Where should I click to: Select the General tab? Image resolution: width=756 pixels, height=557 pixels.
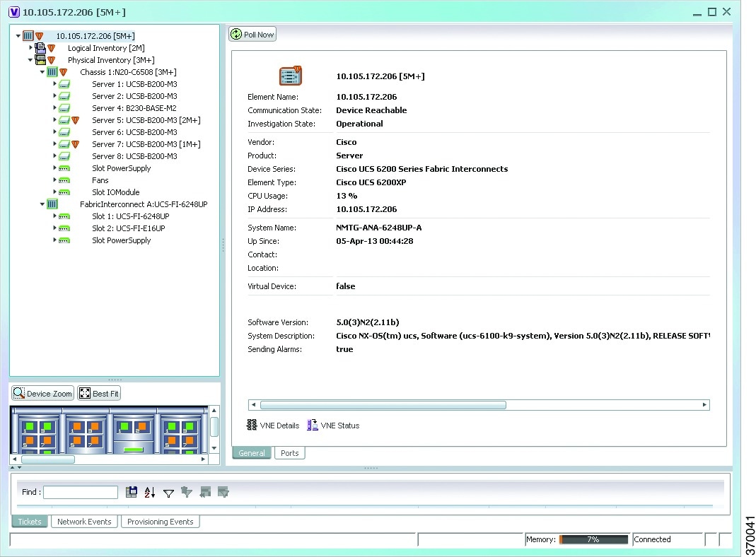pyautogui.click(x=251, y=453)
